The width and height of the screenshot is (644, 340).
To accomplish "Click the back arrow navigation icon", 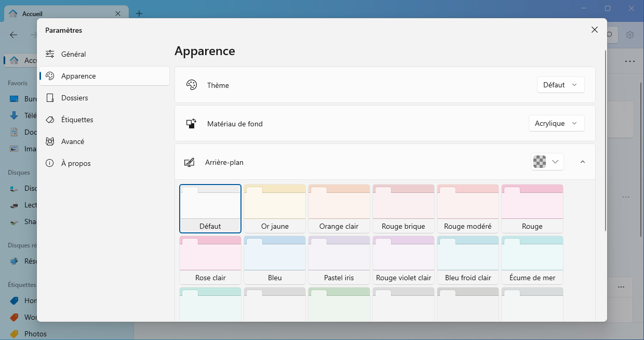I will pyautogui.click(x=14, y=35).
